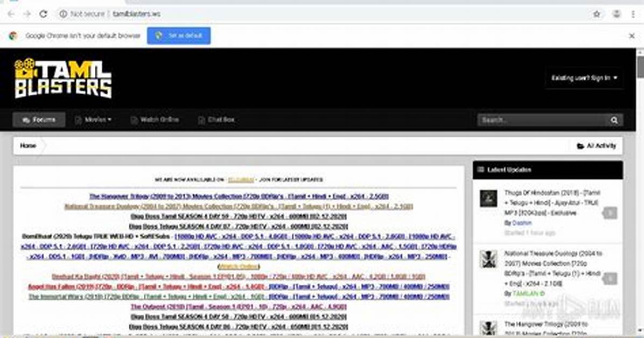Open the Chrome profile avatar icon
The width and height of the screenshot is (644, 338).
click(617, 14)
